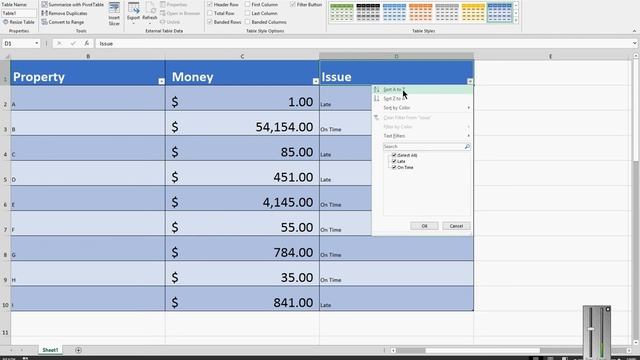The height and width of the screenshot is (360, 640).
Task: Click the formula bar enter checkmark icon
Action: point(73,43)
